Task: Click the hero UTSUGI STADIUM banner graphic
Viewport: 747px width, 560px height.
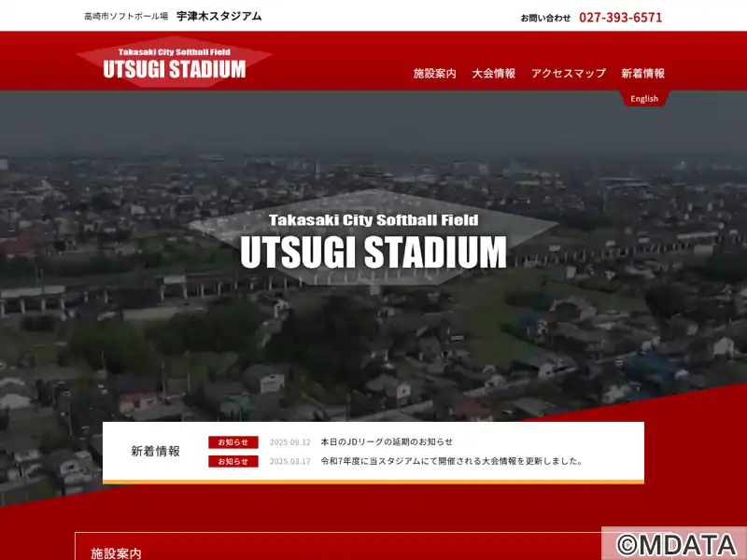Action: coord(373,238)
